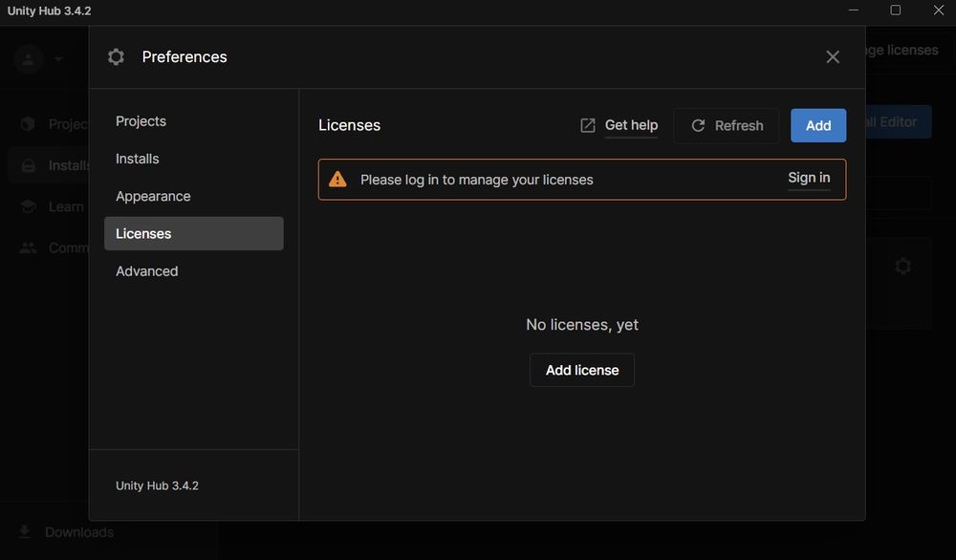Select the Projects cube icon in sidebar
The height and width of the screenshot is (560, 956).
(x=29, y=122)
